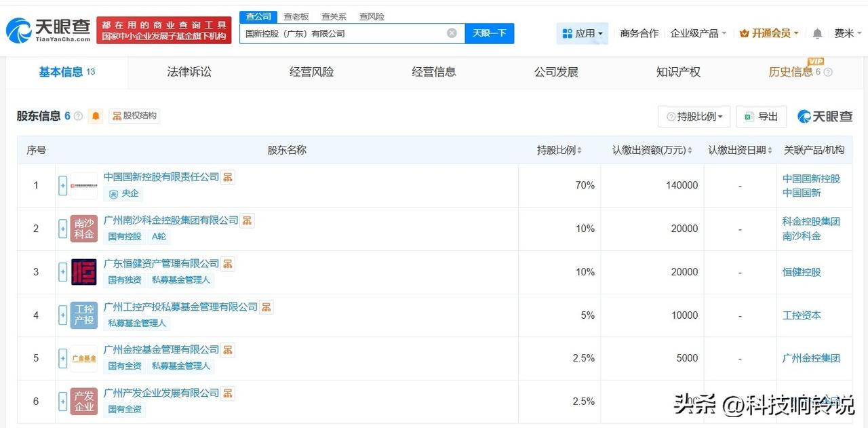Switch to the 法律诉讼 tab
868x428 pixels.
[x=189, y=72]
